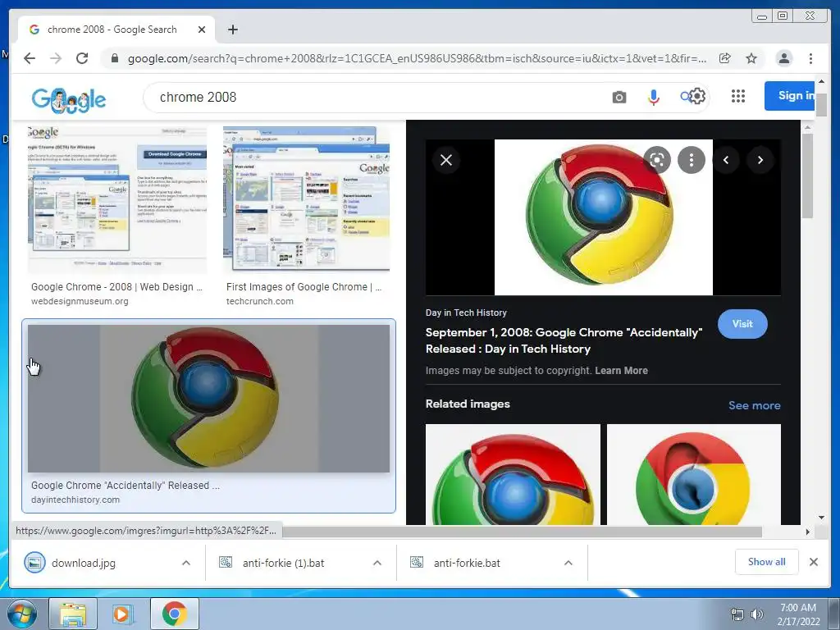Click the First Images of Google Chrome caption
Screen dimensions: 840x630
304,286
